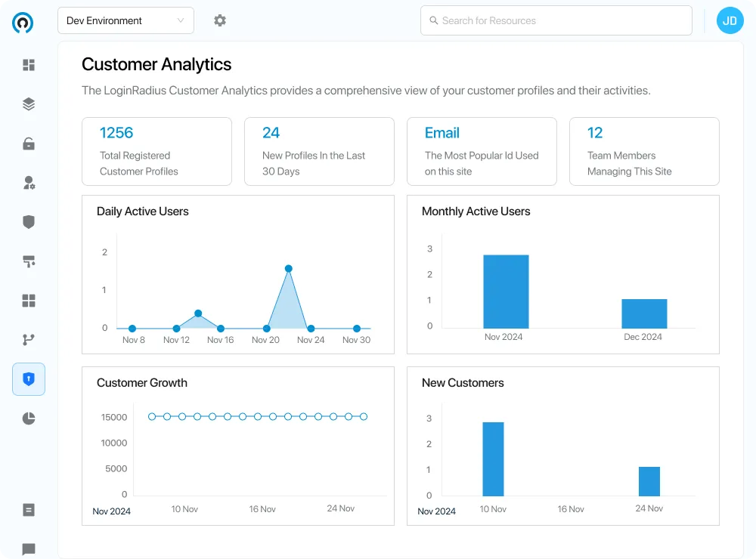Click the padlock security icon in the sidebar

[28, 144]
